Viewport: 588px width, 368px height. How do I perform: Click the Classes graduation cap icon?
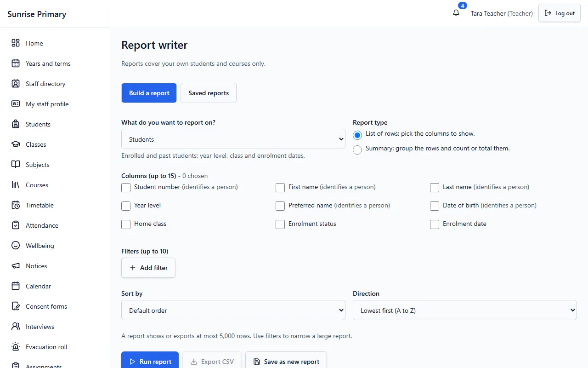16,144
